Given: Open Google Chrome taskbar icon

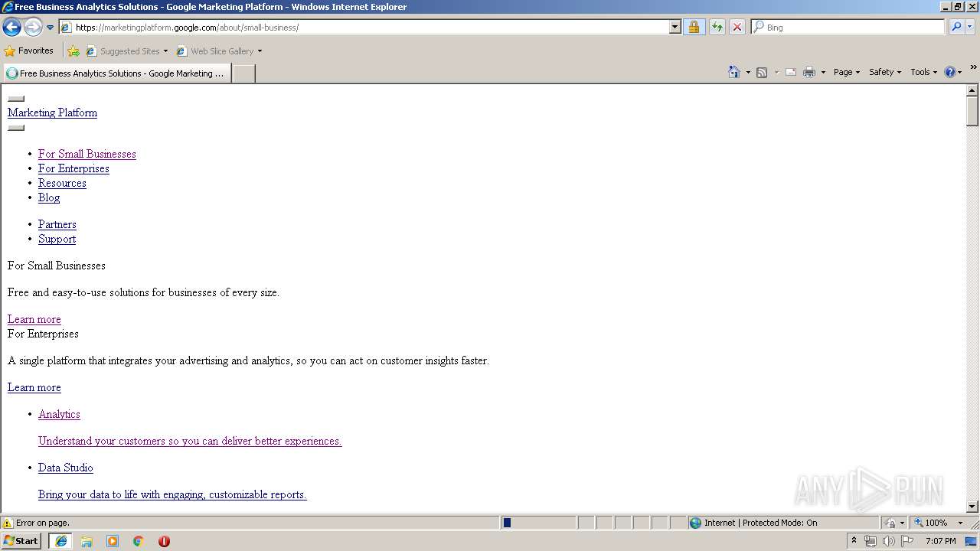Looking at the screenshot, I should 138,541.
